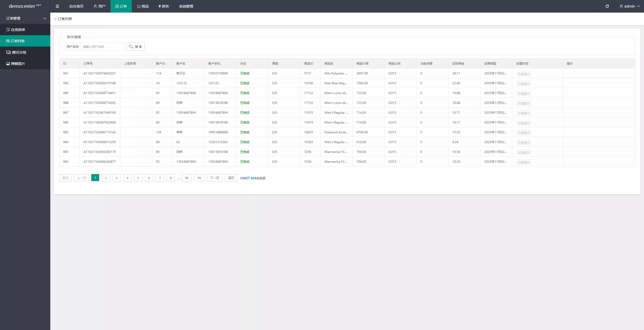
Task: Go to page 2 of orders
Action: (x=106, y=178)
